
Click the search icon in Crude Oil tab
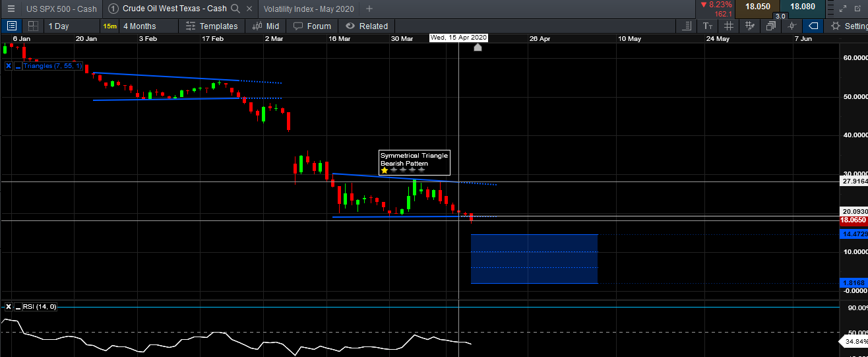236,9
